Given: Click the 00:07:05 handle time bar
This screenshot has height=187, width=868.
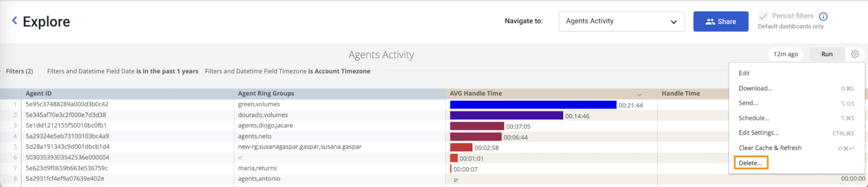Looking at the screenshot, I should [x=477, y=127].
